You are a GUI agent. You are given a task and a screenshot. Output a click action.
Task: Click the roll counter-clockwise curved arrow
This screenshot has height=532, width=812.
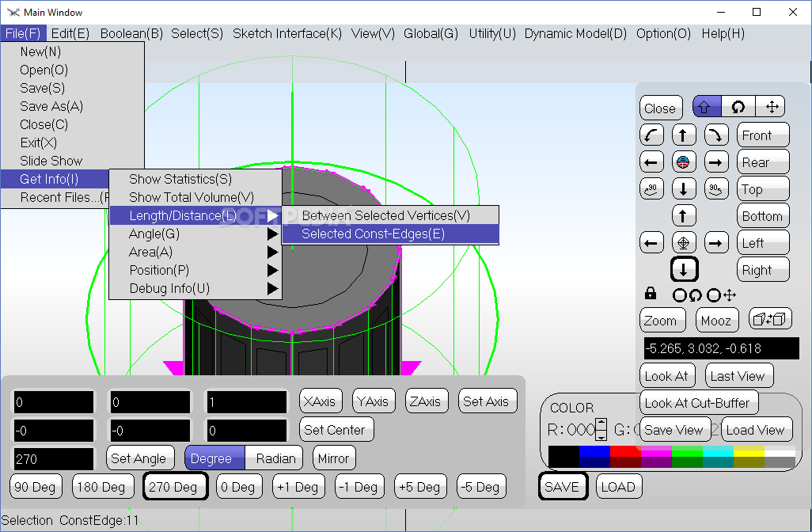click(651, 135)
